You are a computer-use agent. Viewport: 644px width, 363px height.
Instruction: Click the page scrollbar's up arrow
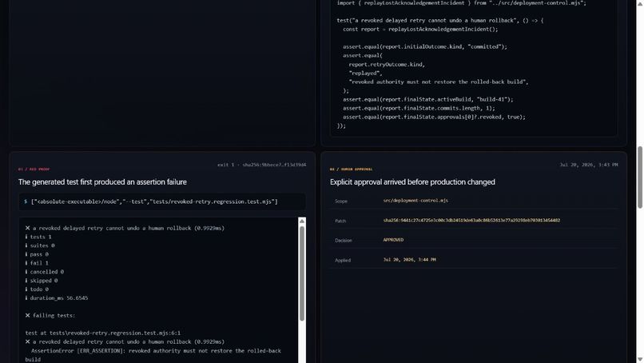tap(639, 3)
